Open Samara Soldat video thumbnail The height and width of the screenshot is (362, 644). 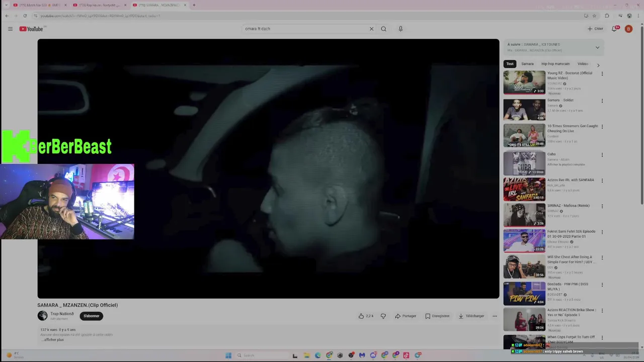pos(524,109)
